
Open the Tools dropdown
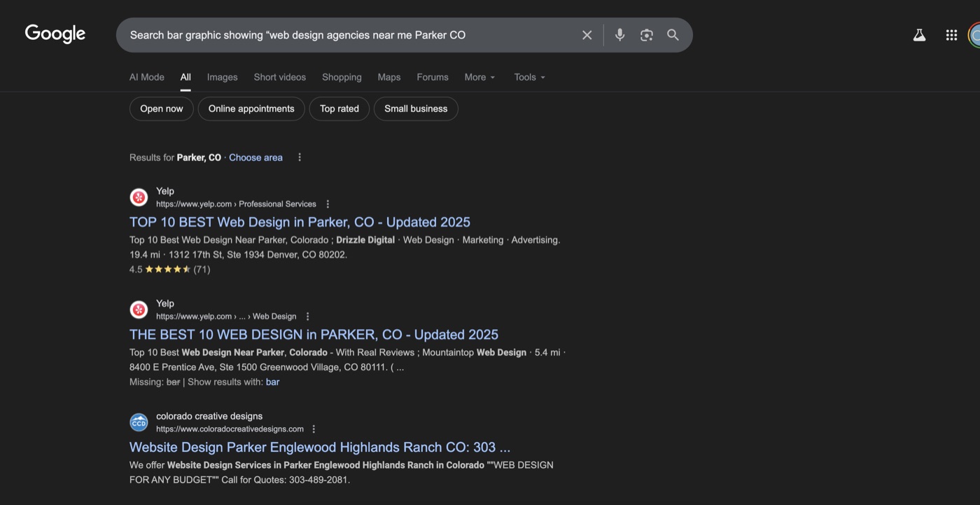529,77
